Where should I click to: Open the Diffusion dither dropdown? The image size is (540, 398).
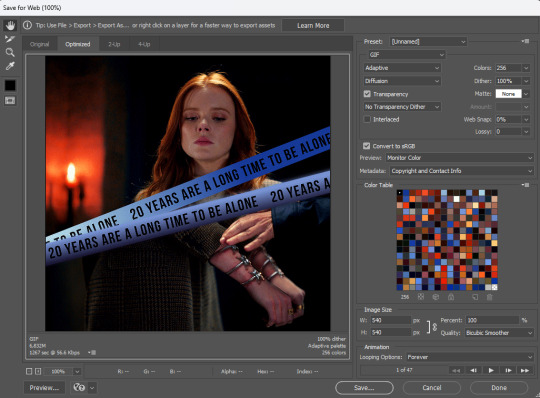pyautogui.click(x=402, y=81)
